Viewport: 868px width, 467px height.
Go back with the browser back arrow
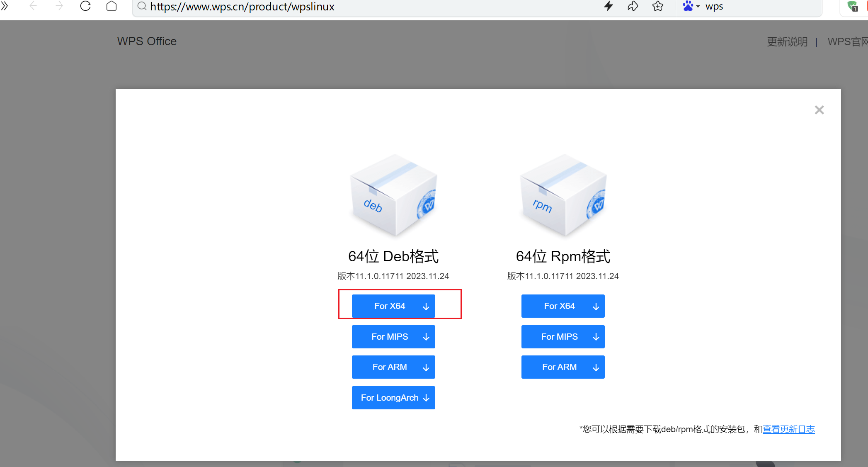34,6
